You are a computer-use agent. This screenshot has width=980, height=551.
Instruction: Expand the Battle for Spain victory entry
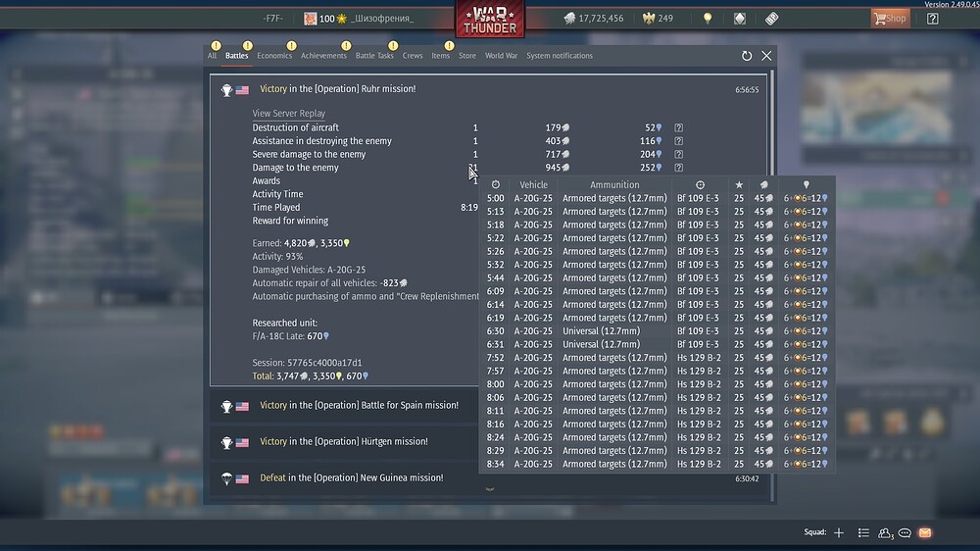click(x=359, y=406)
